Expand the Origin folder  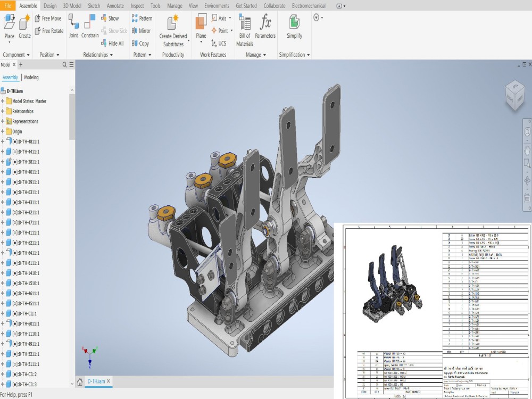pos(4,131)
